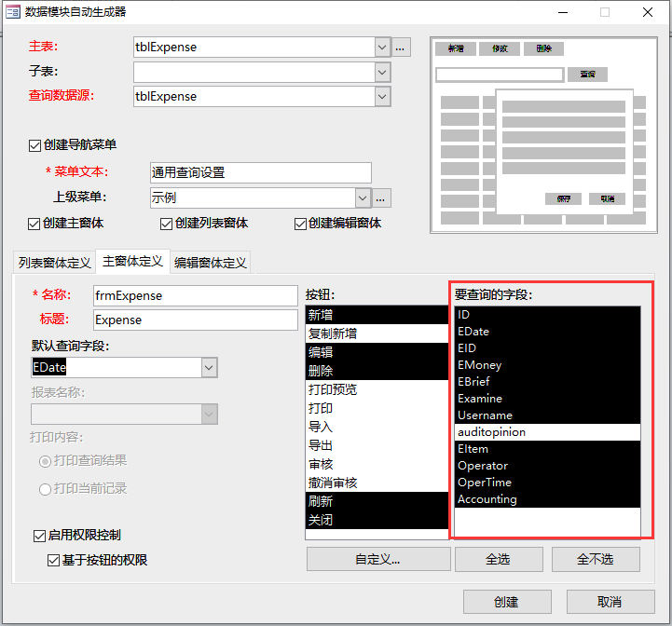Minimize the generator window

pyautogui.click(x=563, y=12)
